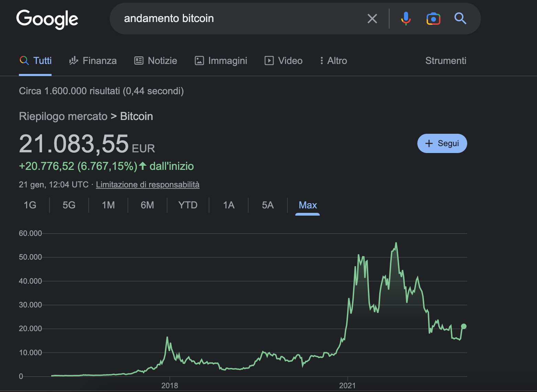
Task: Switch to the Finanza tab
Action: click(x=93, y=61)
